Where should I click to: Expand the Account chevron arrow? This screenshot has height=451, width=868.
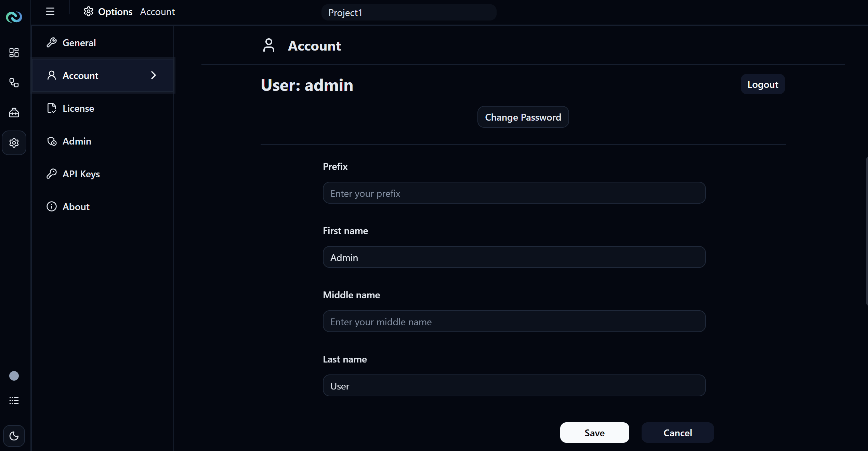pos(154,75)
